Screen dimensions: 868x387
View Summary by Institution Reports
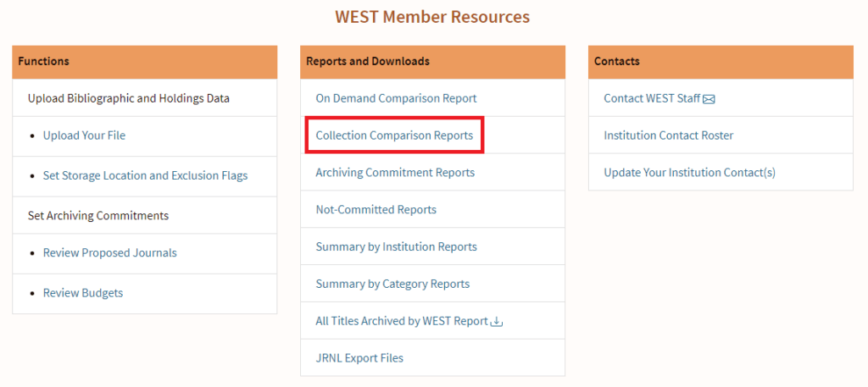[397, 246]
